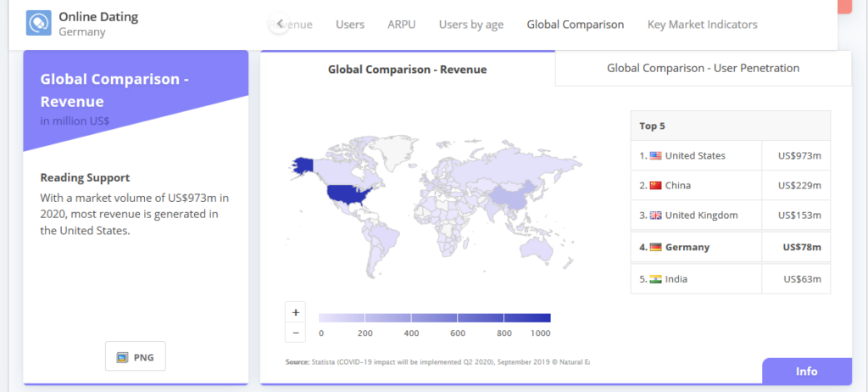Click the United States flag icon

[x=655, y=156]
